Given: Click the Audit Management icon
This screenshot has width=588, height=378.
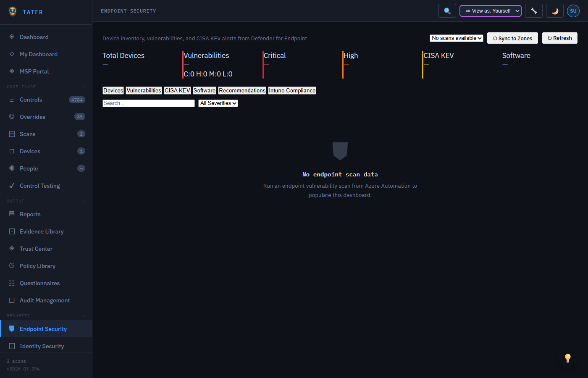Looking at the screenshot, I should [x=12, y=300].
